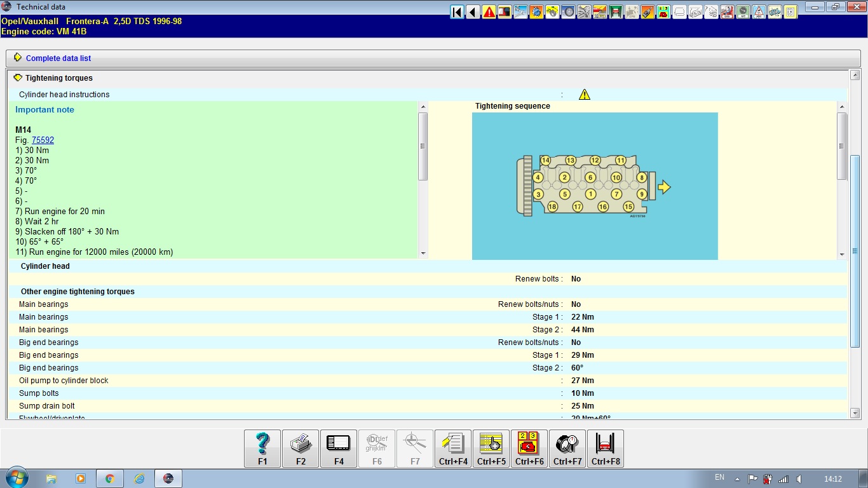Open figure link 75592
The width and height of the screenshot is (868, 488).
point(43,140)
